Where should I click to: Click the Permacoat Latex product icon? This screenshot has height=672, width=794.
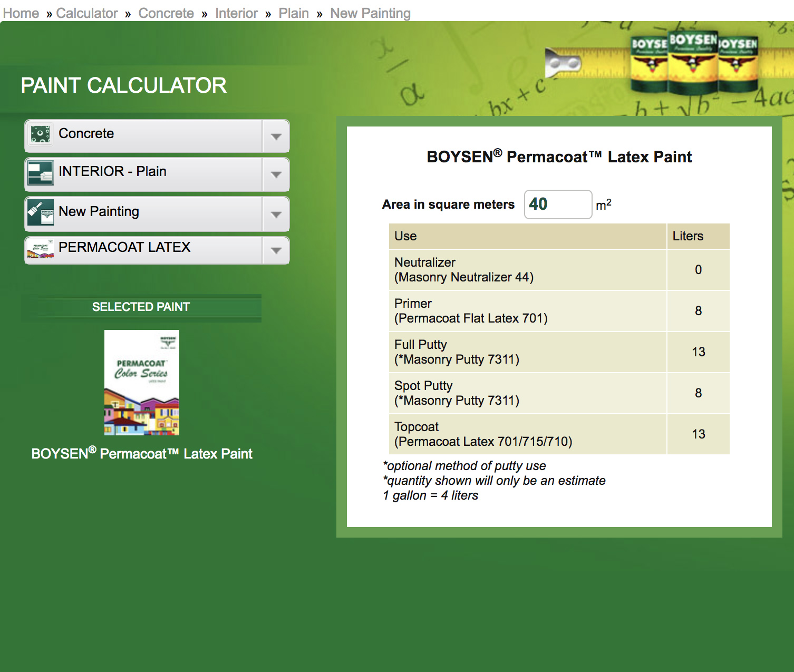(x=41, y=250)
